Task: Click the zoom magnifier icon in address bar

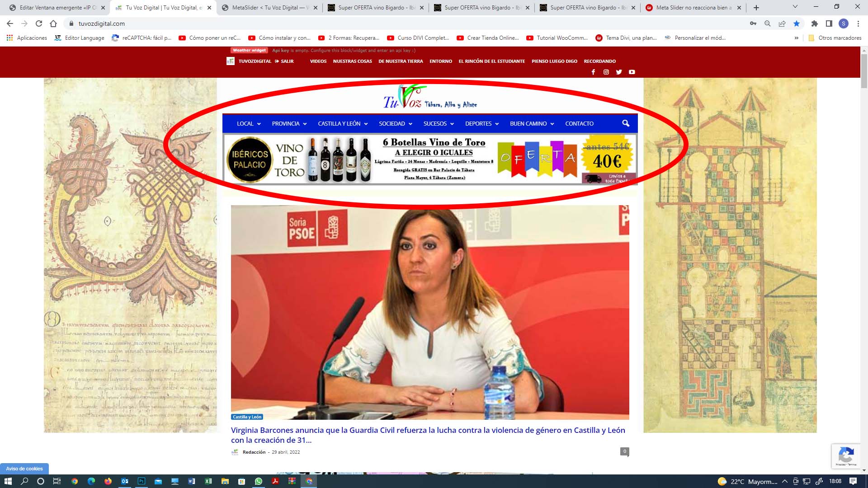Action: (767, 23)
